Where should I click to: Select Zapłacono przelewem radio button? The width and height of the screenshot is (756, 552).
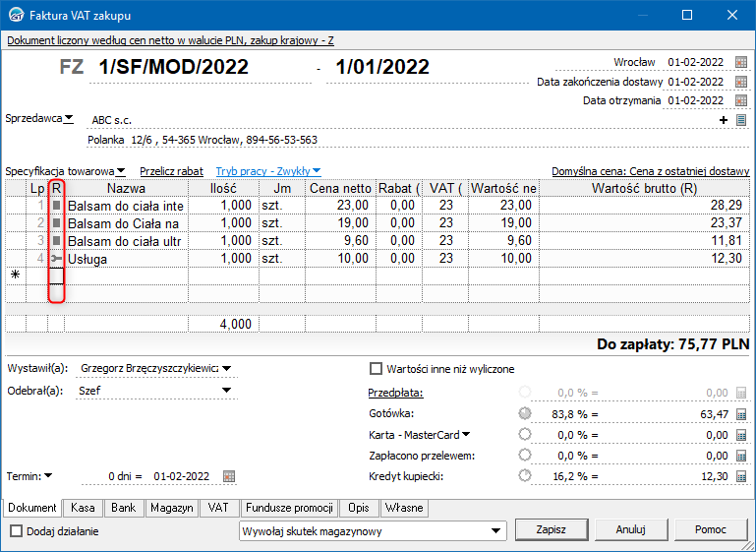(525, 455)
